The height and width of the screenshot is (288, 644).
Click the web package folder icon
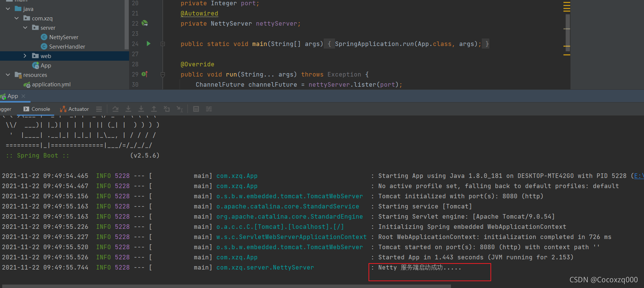(35, 56)
